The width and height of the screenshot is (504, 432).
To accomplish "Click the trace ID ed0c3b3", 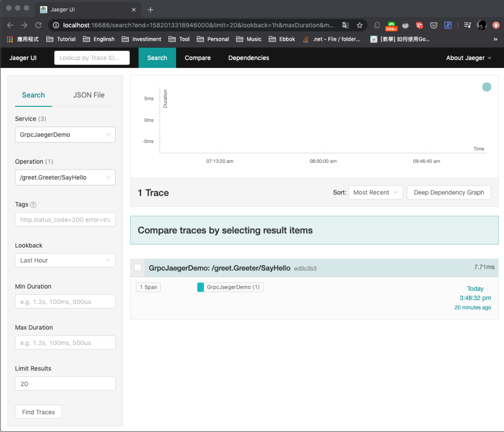I will tap(305, 268).
